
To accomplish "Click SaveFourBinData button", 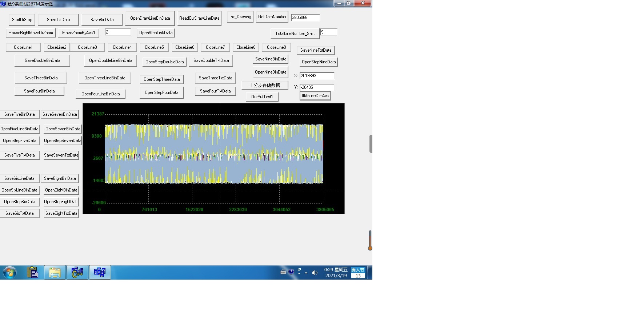I will [x=40, y=91].
